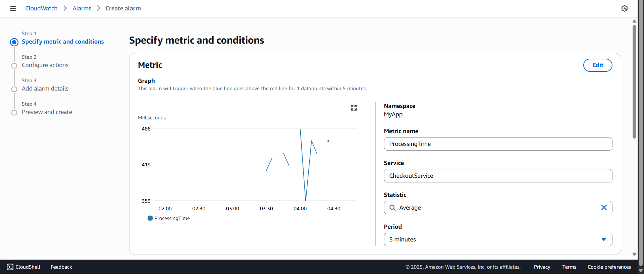Open CloudShell terminal icon in footer
The width and height of the screenshot is (644, 274).
pos(10,267)
